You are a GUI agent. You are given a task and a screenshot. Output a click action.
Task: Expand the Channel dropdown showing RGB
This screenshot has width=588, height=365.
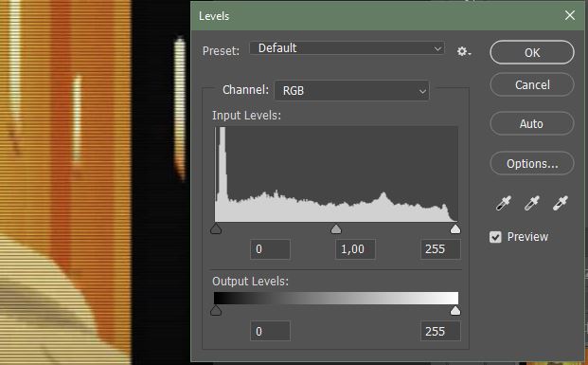[x=351, y=90]
